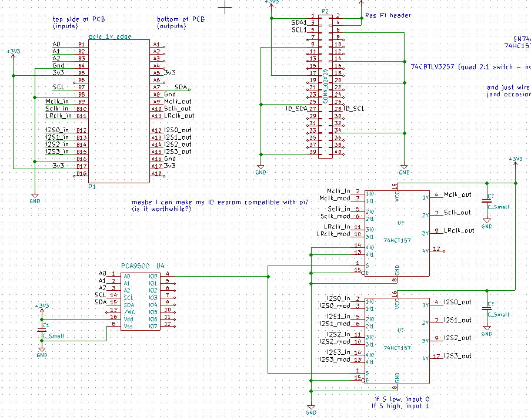Click the GND symbol below connector P1
The image size is (531, 420).
35,198
